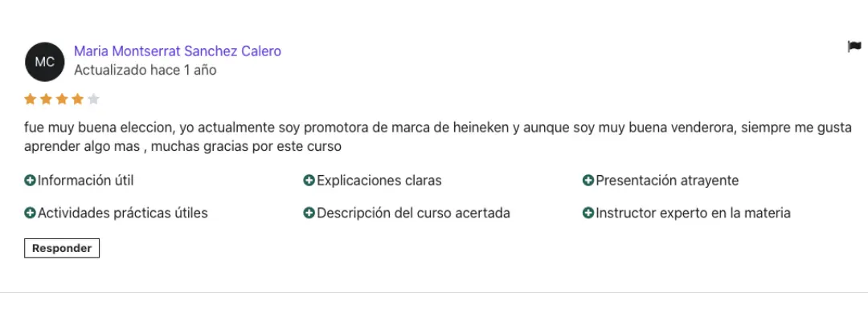
Task: Click plus icon beside Descripción del curso acertada
Action: click(309, 213)
